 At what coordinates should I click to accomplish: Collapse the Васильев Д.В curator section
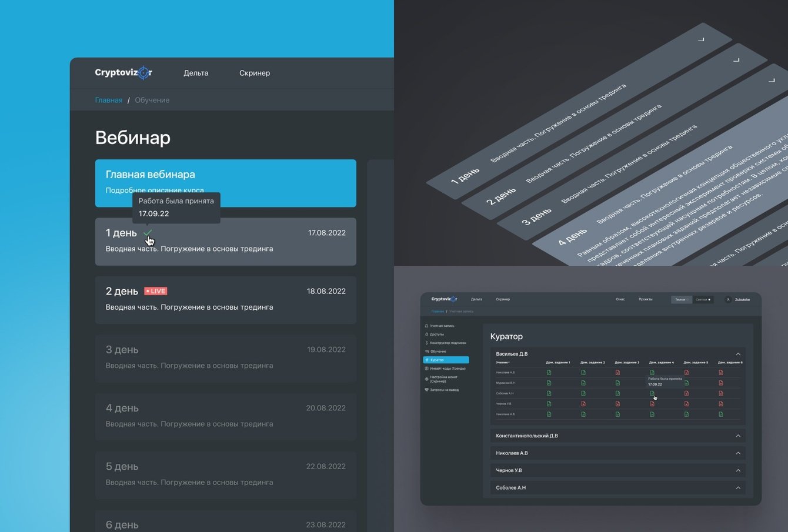(738, 354)
